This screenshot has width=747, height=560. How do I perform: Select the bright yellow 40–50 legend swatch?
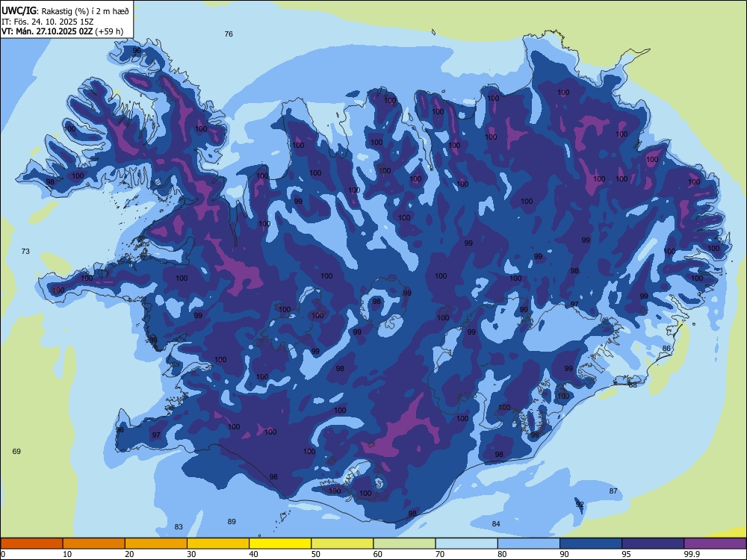280,544
